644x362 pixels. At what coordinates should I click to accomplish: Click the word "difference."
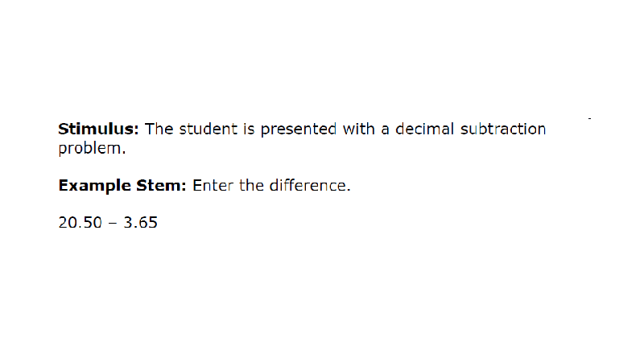(x=310, y=185)
